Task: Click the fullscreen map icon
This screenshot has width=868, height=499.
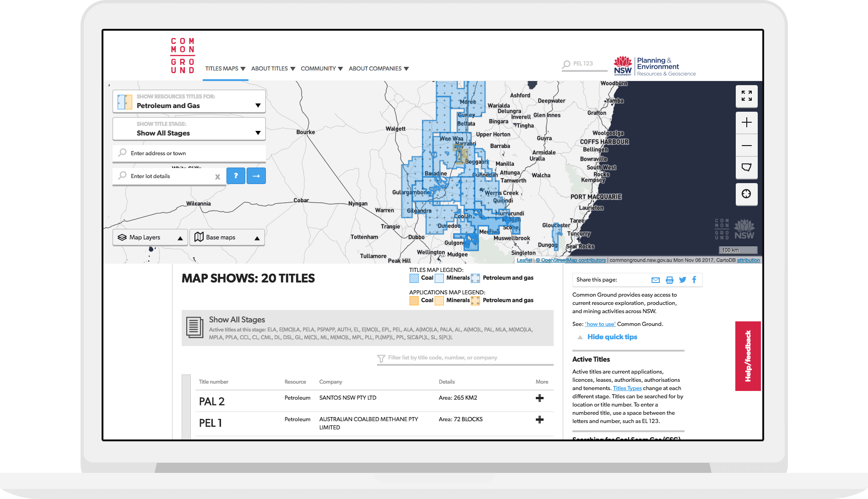Action: (x=746, y=96)
